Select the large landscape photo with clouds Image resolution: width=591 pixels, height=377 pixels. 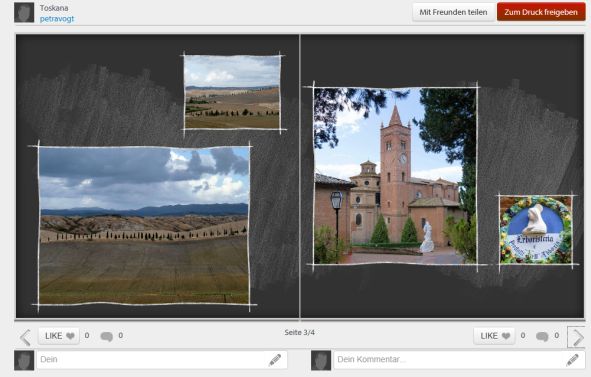point(144,225)
